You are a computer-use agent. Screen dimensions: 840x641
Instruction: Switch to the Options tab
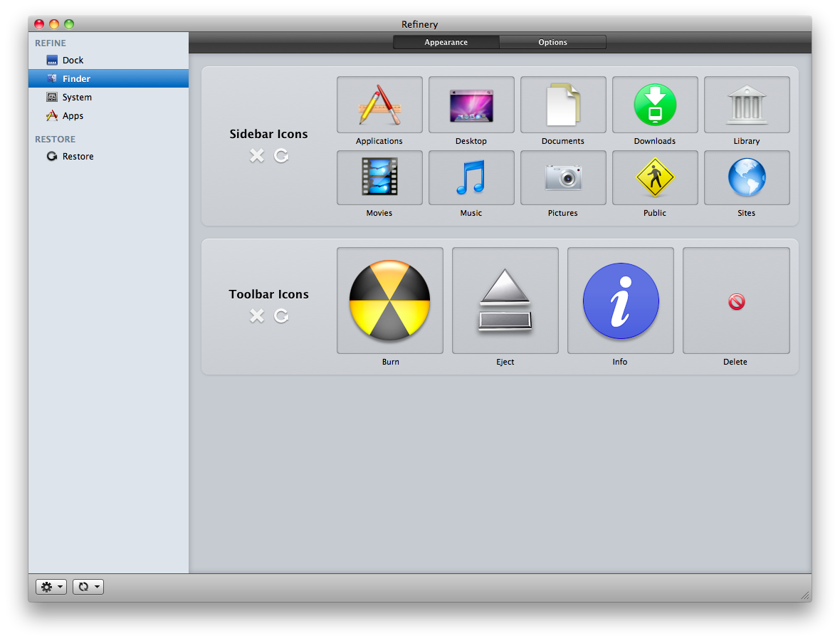coord(553,42)
